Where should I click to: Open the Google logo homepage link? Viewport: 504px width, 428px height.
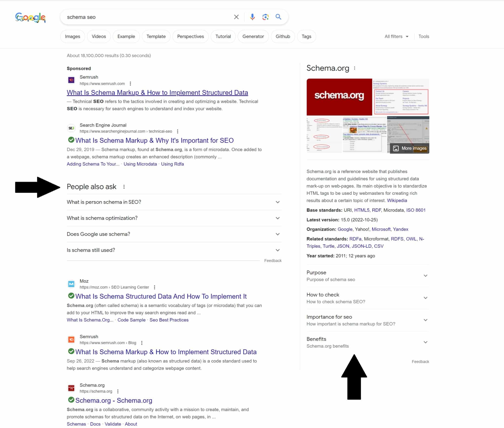(x=30, y=17)
